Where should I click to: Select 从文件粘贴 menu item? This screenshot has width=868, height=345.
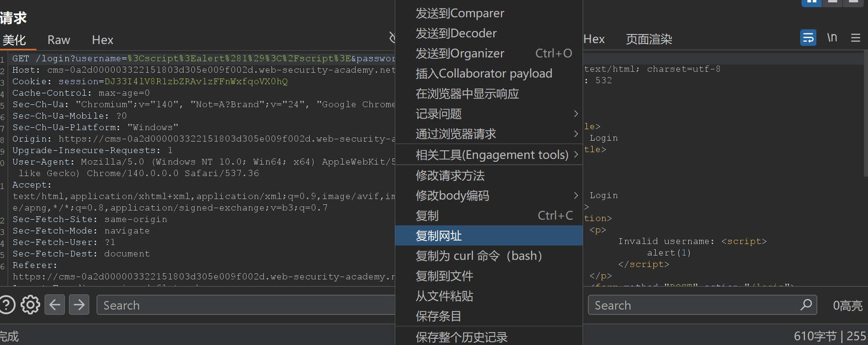point(489,296)
